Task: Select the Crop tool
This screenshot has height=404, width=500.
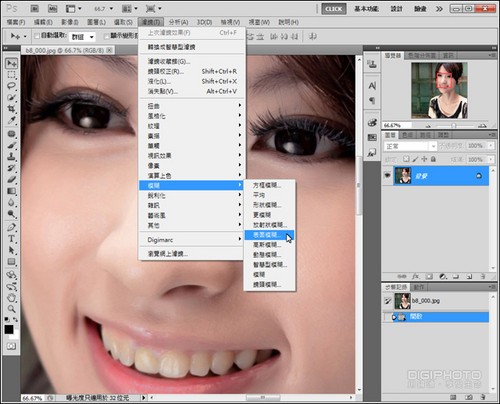Action: pyautogui.click(x=12, y=109)
